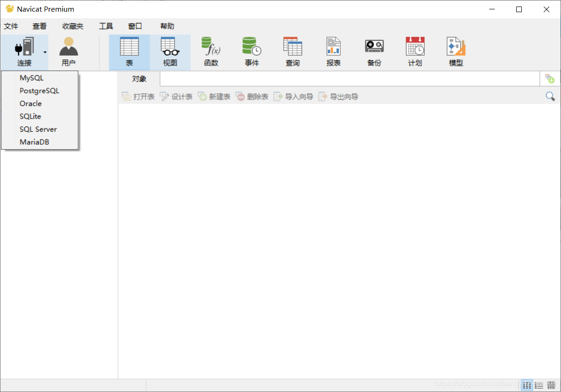Screen dimensions: 561x392
Task: Click the 设计表 (Design Table) button
Action: [x=176, y=97]
